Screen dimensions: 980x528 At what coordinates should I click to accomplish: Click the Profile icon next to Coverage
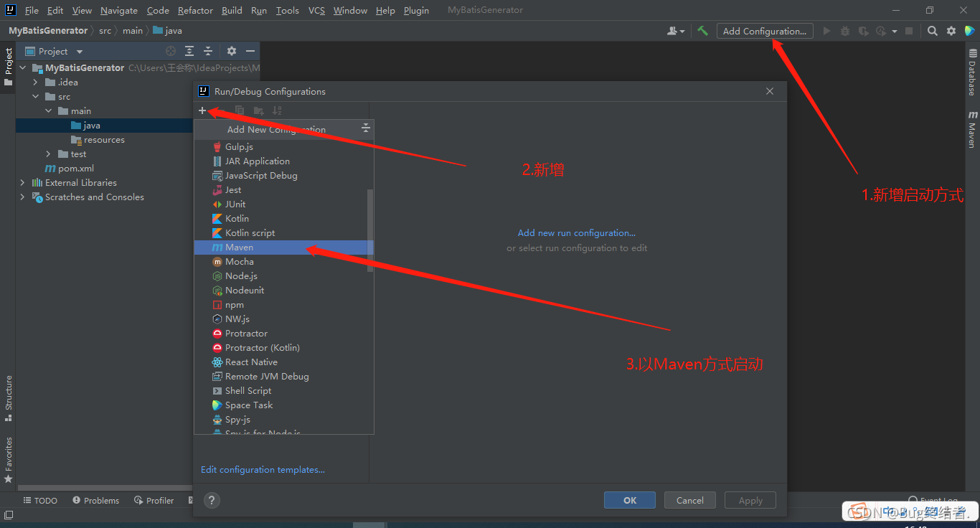tap(880, 31)
